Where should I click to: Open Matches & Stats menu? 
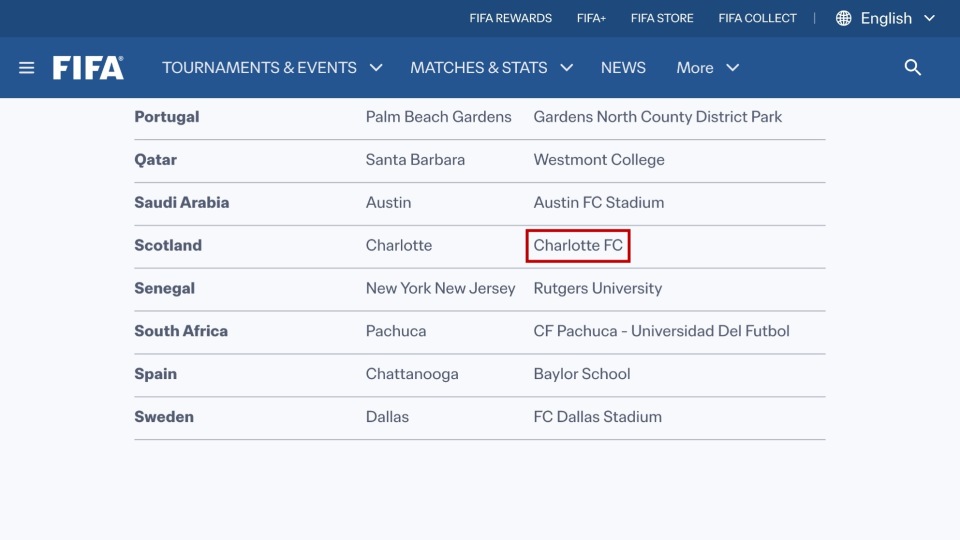coord(479,67)
